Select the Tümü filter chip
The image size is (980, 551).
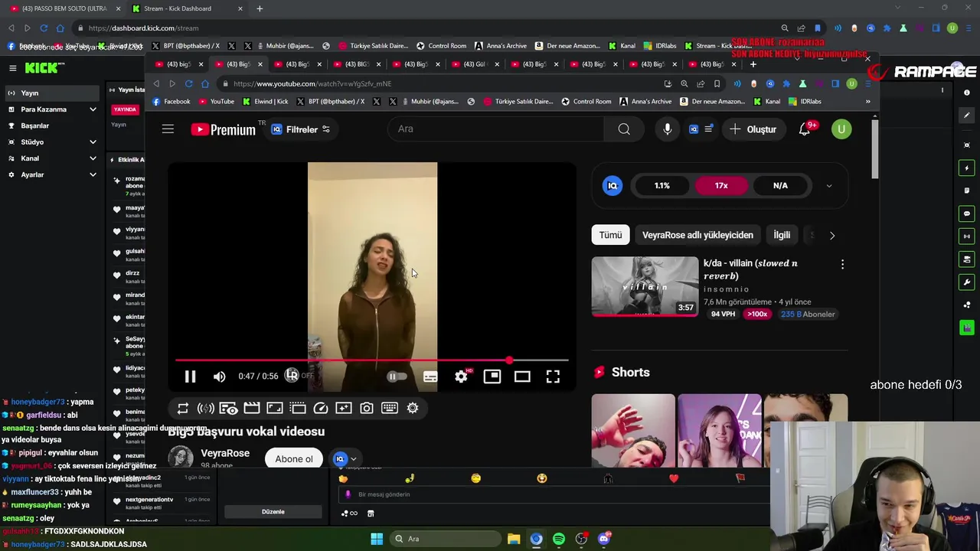(610, 235)
